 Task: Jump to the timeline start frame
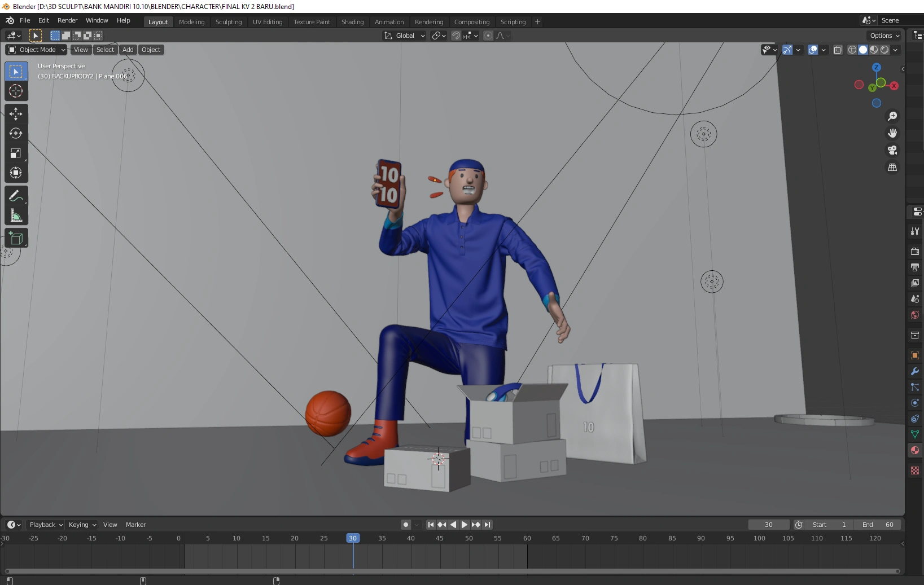[x=431, y=525]
